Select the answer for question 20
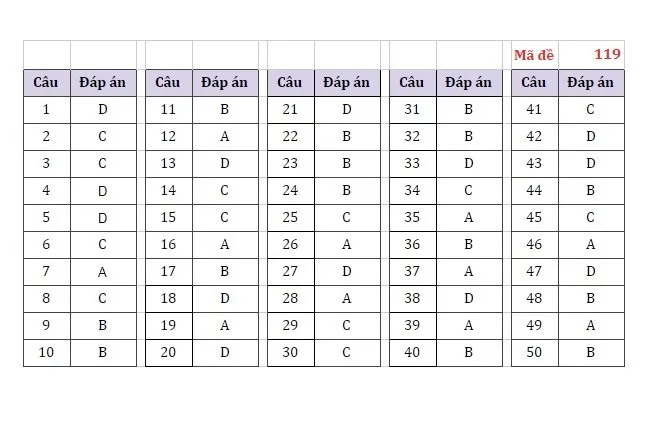 coord(225,353)
